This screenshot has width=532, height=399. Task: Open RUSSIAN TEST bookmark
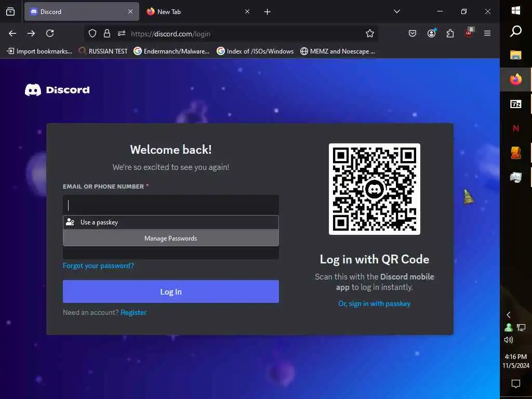tap(103, 51)
